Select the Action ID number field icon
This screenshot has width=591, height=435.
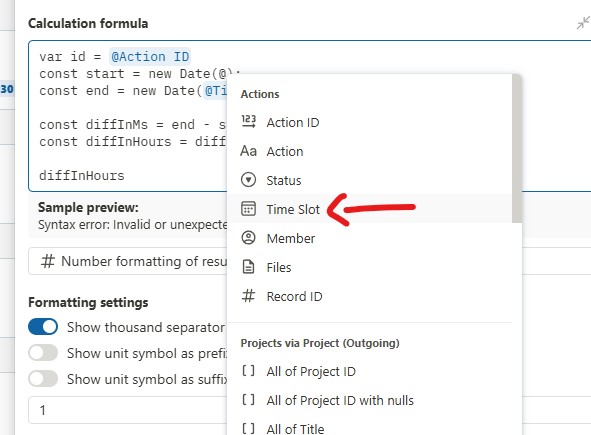coord(248,122)
